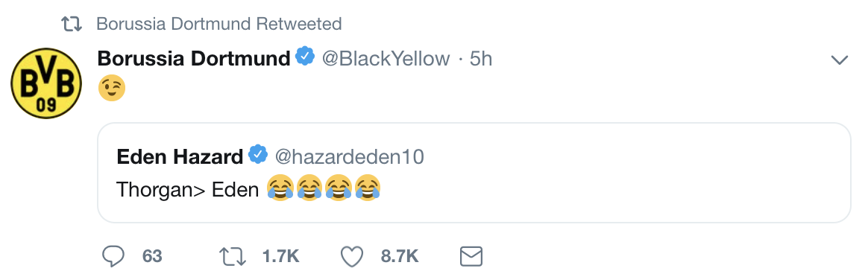The height and width of the screenshot is (274, 868).
Task: View the 8.7K likes count
Action: (399, 256)
